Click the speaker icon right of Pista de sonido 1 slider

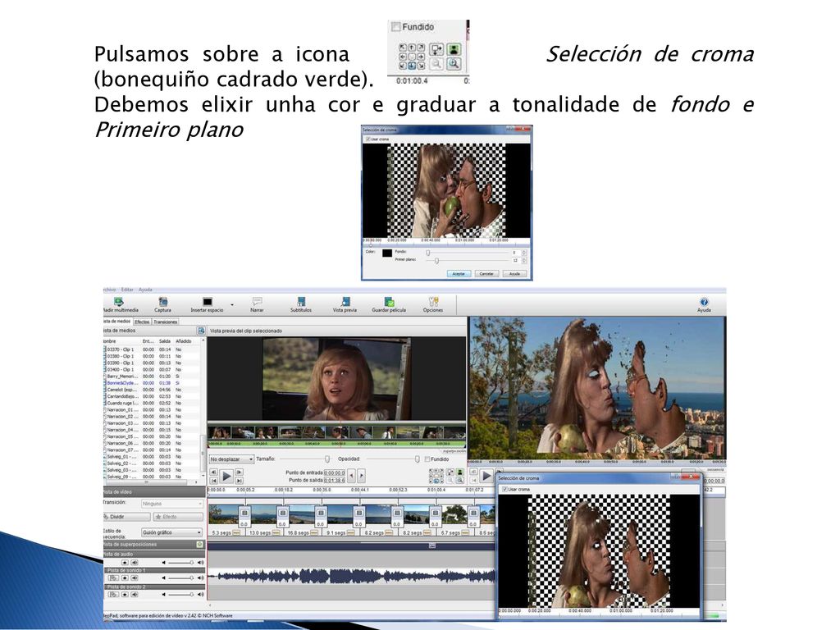tap(200, 578)
